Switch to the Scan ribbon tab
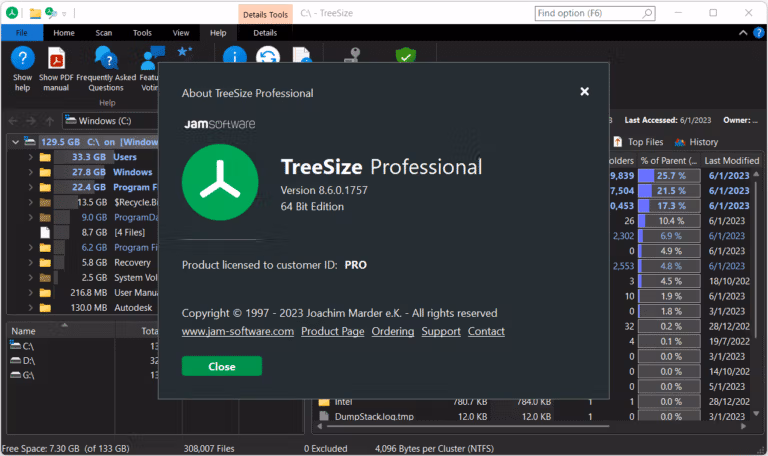The height and width of the screenshot is (456, 768). pyautogui.click(x=103, y=33)
